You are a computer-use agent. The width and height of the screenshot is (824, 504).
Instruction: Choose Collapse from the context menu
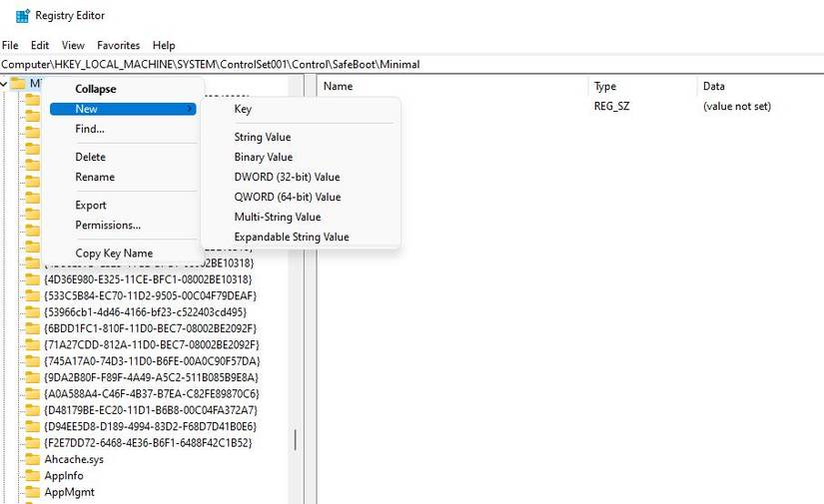pyautogui.click(x=96, y=89)
